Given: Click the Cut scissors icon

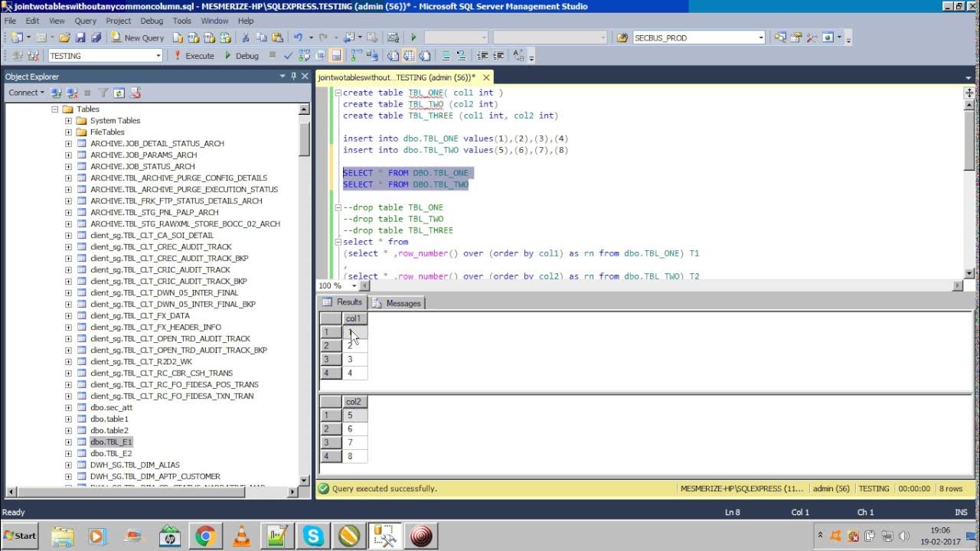Looking at the screenshot, I should (246, 37).
